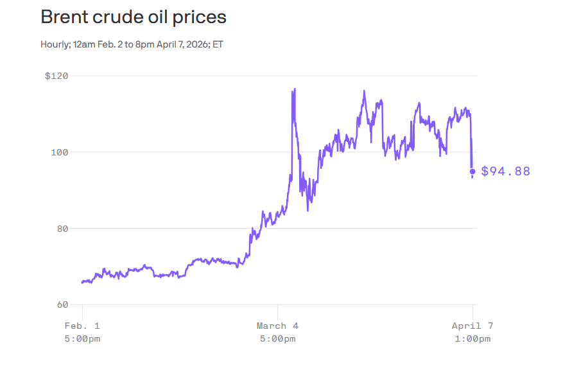This screenshot has width=588, height=368.
Task: Click the "Hourly" date range subtitle
Action: [132, 44]
